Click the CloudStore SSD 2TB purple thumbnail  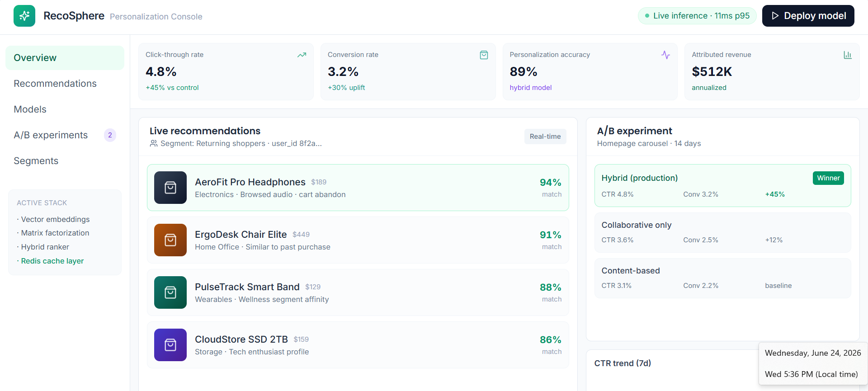tap(170, 345)
